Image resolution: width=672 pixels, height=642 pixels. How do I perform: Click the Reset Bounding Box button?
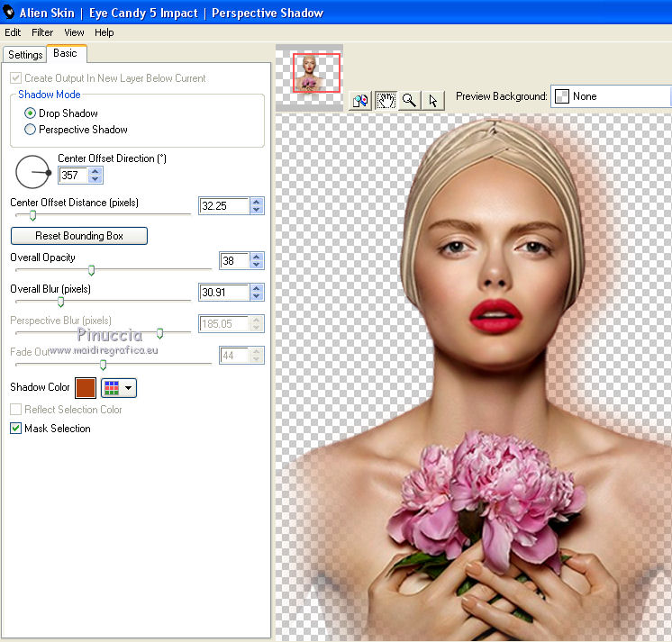click(x=78, y=236)
